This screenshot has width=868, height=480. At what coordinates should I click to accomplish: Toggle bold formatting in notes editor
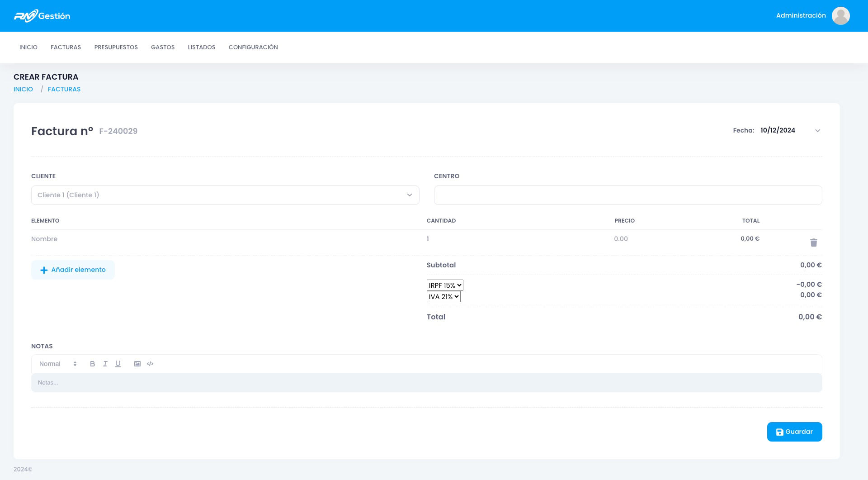pos(92,364)
